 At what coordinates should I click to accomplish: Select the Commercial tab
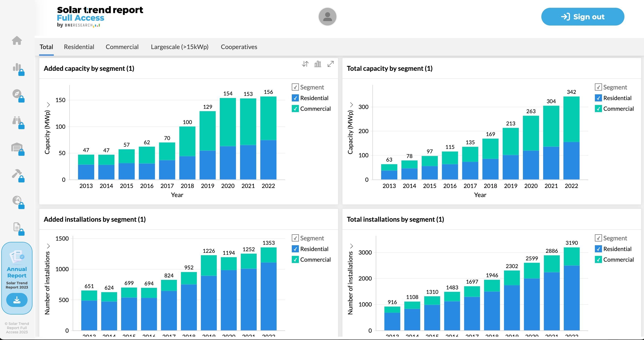[x=122, y=46]
